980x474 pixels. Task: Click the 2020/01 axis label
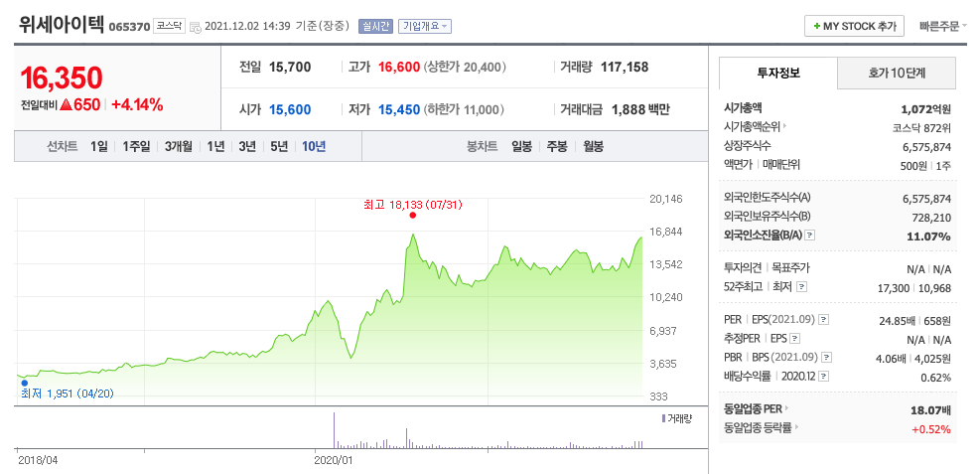point(335,460)
